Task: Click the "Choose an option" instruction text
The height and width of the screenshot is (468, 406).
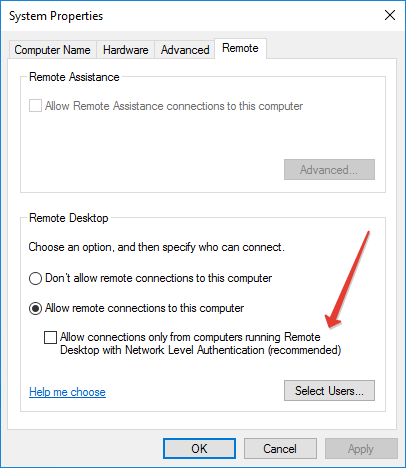Action: click(x=156, y=247)
